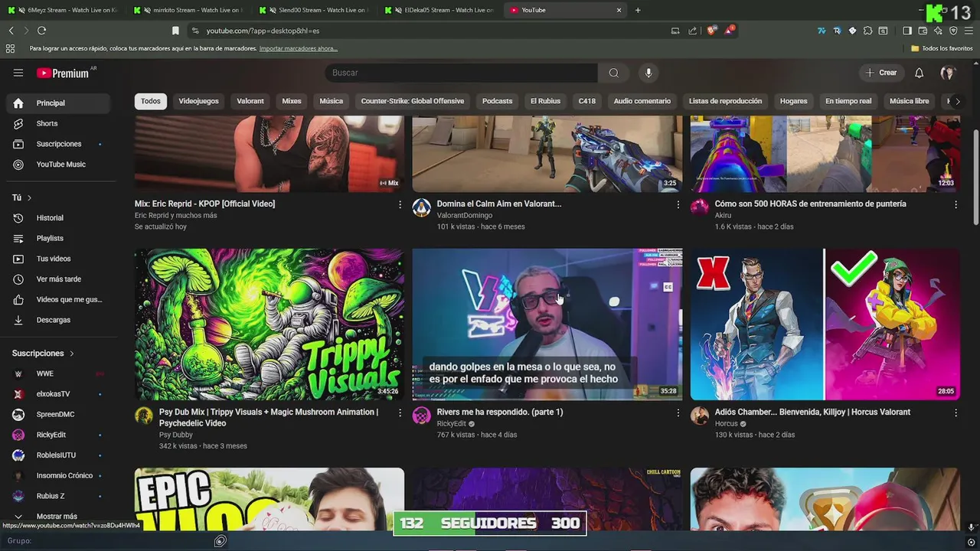Open Adiós Chamber Killjoy video thumbnail
The width and height of the screenshot is (980, 551).
(825, 324)
